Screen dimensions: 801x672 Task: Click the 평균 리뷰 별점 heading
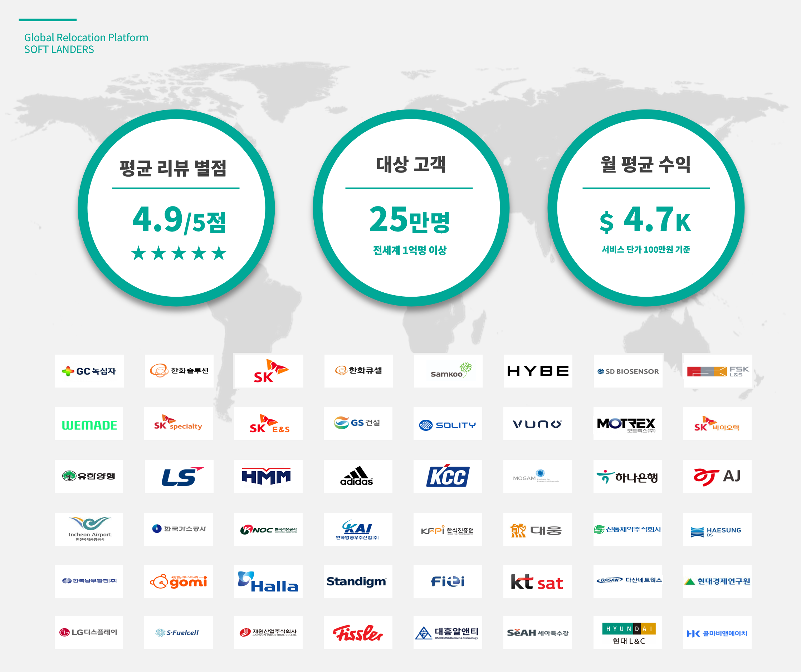pyautogui.click(x=174, y=168)
